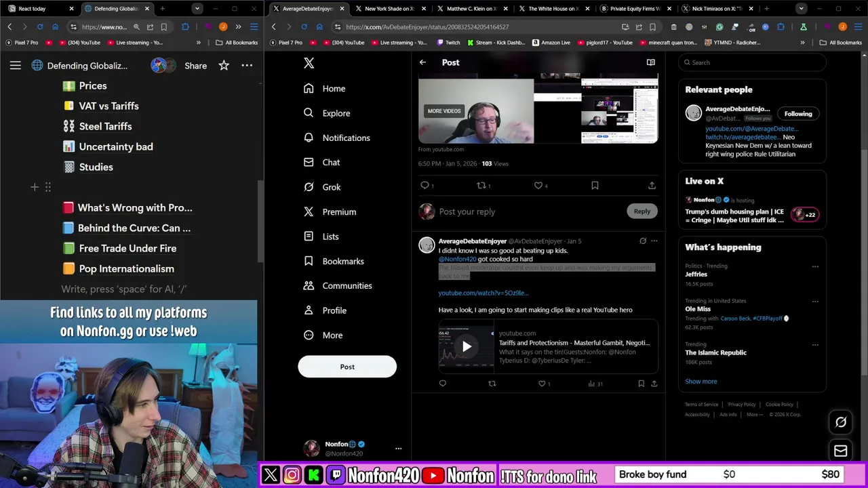Click the Communities icon in sidebar
Image resolution: width=868 pixels, height=488 pixels.
pos(309,285)
